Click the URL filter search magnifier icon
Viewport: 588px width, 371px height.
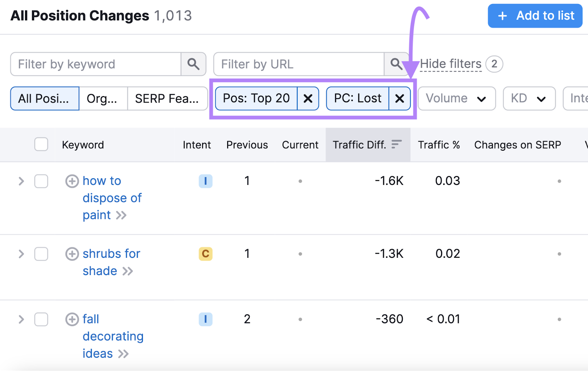[396, 64]
